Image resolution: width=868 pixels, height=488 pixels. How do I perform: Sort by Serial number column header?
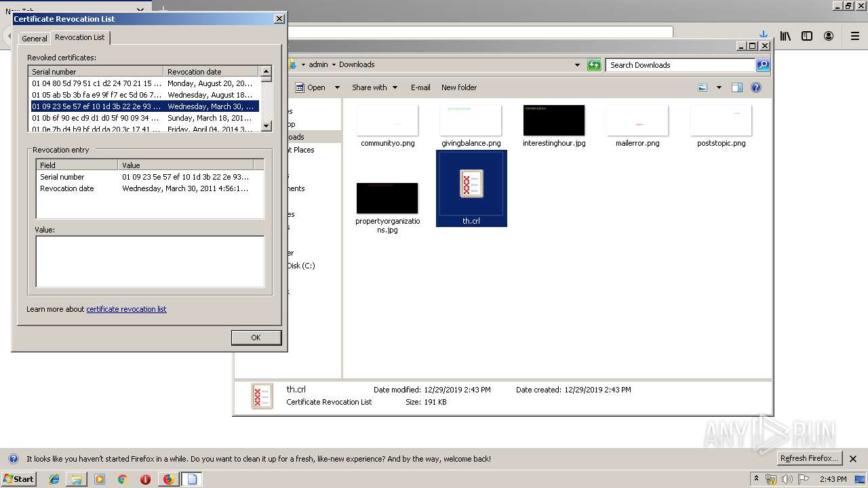coord(96,71)
